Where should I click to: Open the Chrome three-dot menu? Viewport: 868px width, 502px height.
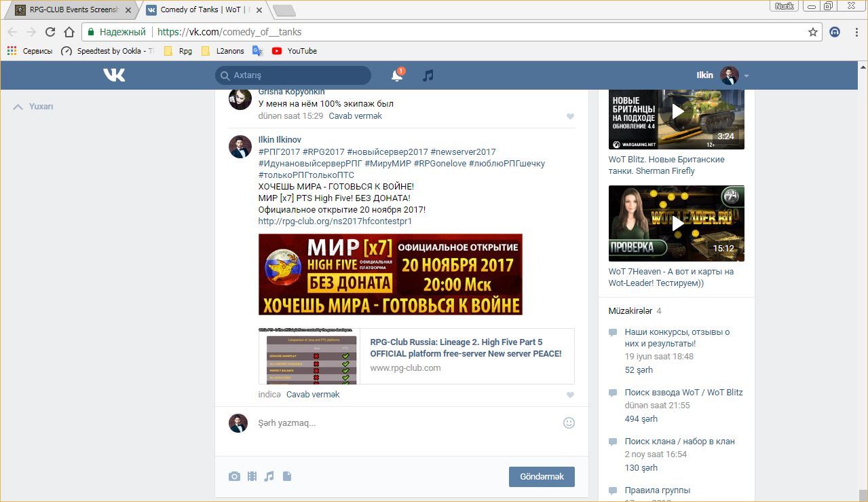tap(855, 32)
